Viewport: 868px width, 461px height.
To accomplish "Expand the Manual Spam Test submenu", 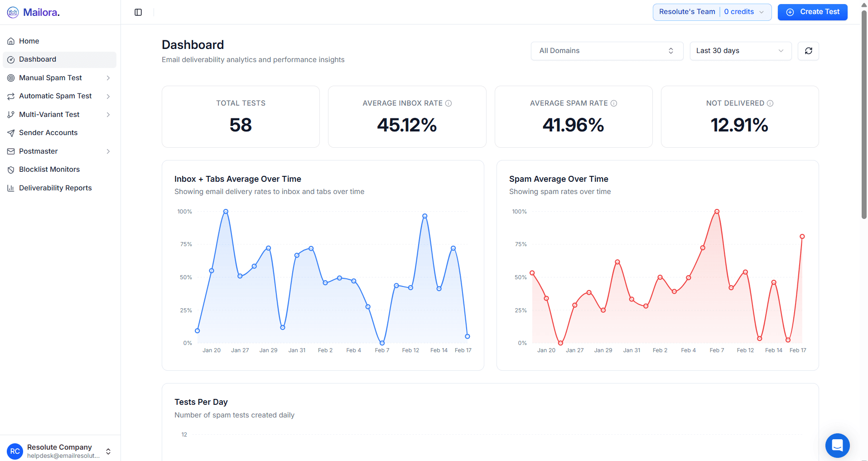I will point(108,78).
